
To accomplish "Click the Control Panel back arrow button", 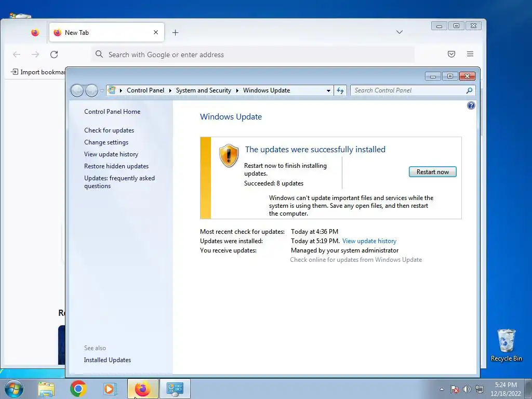I will click(x=77, y=90).
